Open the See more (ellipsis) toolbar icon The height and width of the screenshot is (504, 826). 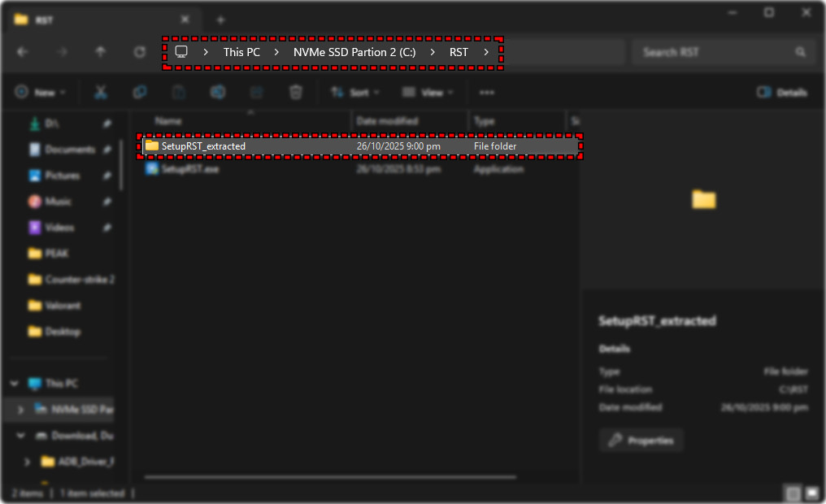tap(488, 92)
